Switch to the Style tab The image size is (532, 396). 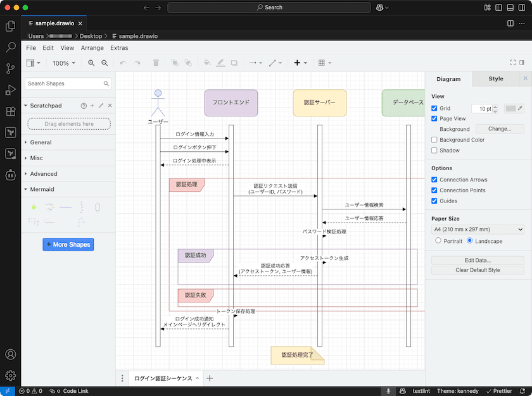click(496, 79)
